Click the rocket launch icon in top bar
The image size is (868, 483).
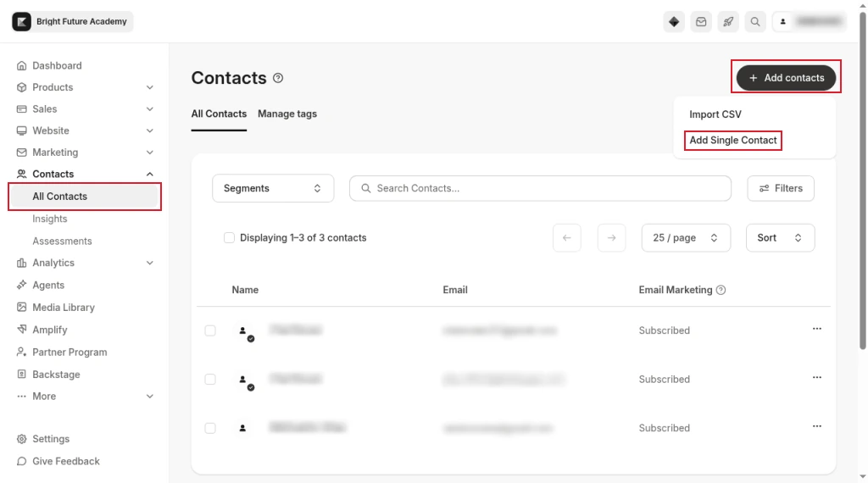[728, 21]
